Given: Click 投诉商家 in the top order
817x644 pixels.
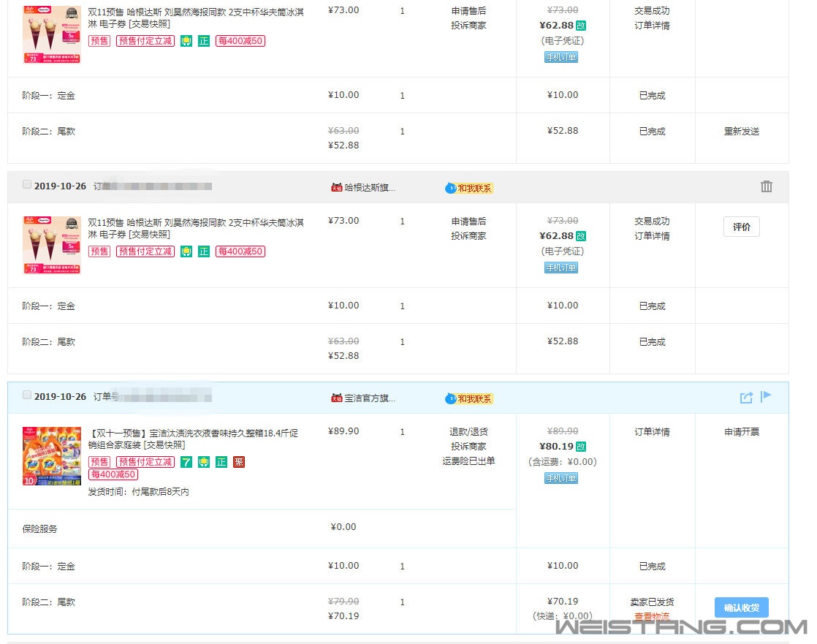Looking at the screenshot, I should pyautogui.click(x=468, y=26).
